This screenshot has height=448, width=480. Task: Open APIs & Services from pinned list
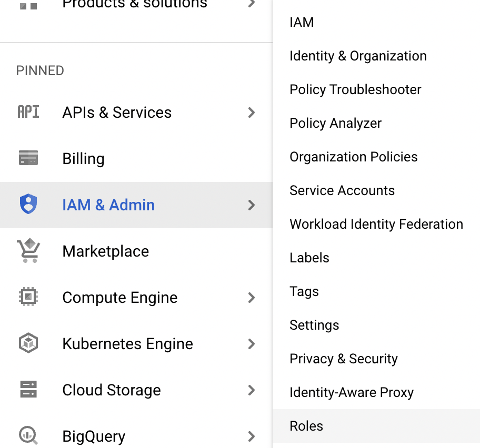click(136, 113)
